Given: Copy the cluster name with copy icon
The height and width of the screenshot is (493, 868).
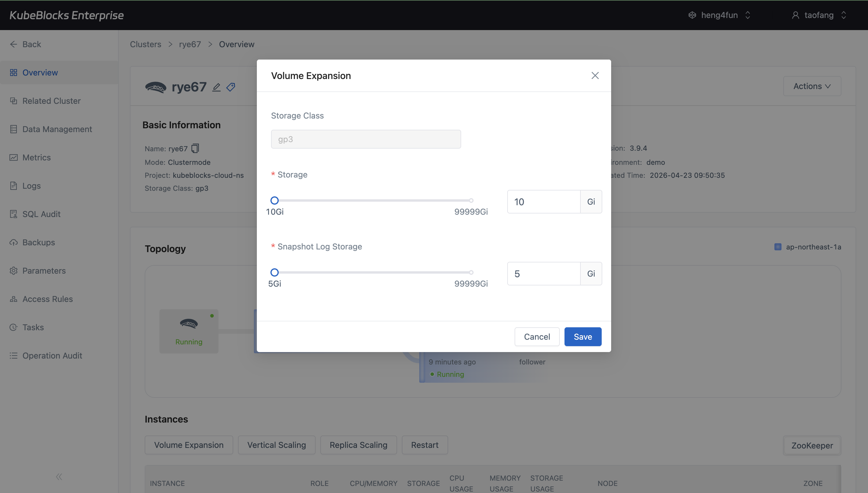Looking at the screenshot, I should pyautogui.click(x=195, y=148).
